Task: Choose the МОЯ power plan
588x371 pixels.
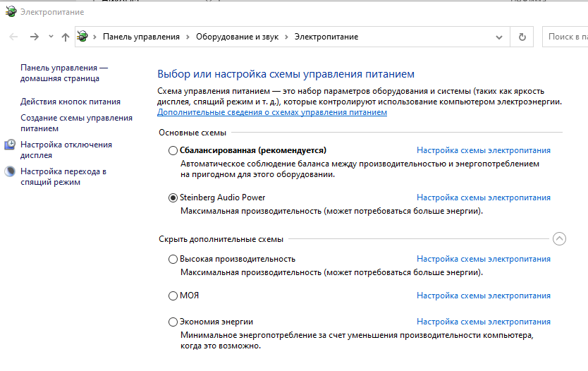Action: pyautogui.click(x=173, y=296)
